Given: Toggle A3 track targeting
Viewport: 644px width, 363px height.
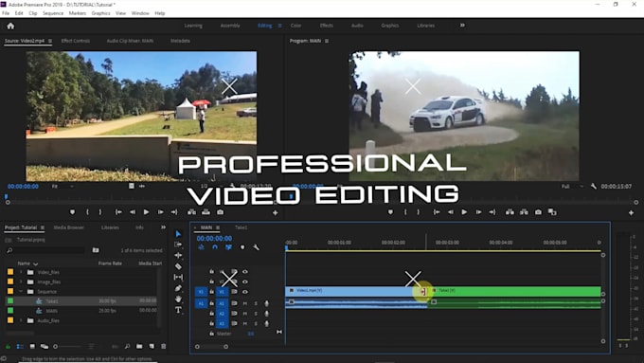Looking at the screenshot, I should point(222,323).
